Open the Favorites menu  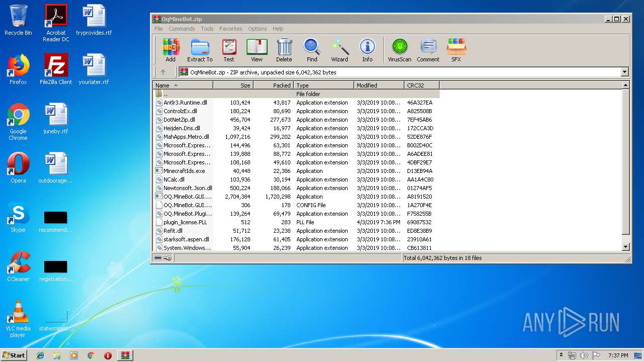230,29
